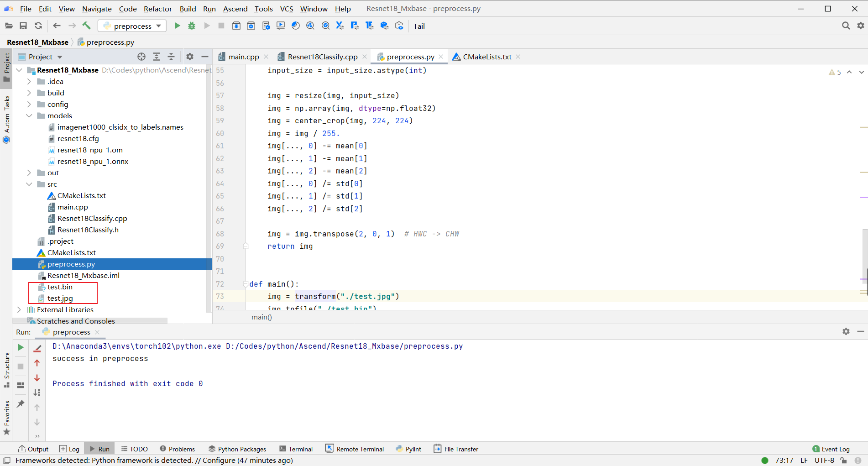
Task: Open the Terminal tool window
Action: [x=296, y=449]
